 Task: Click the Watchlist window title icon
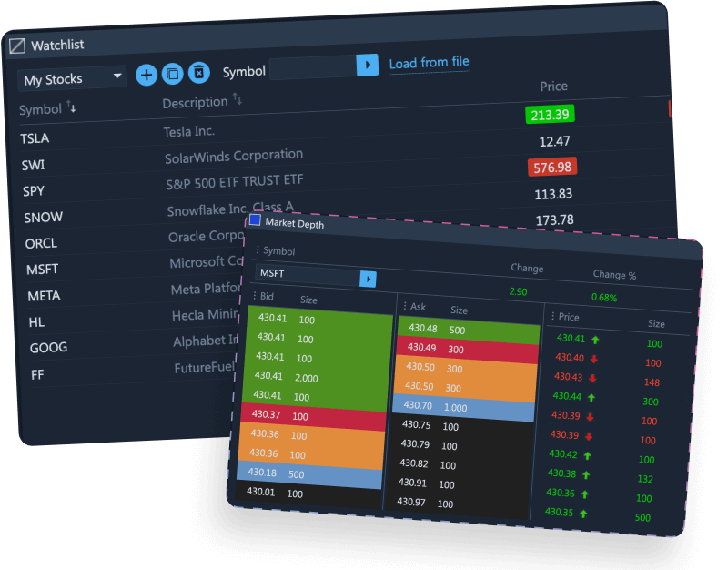tap(17, 46)
